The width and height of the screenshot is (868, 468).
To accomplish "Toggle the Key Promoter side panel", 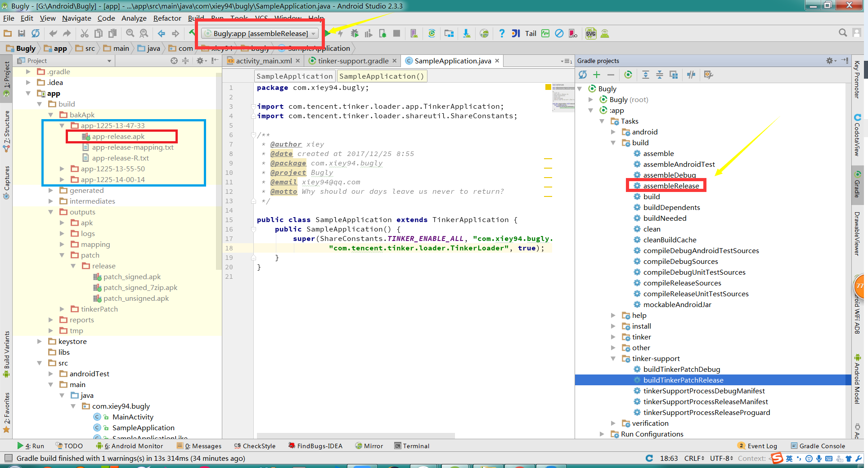I will click(857, 80).
